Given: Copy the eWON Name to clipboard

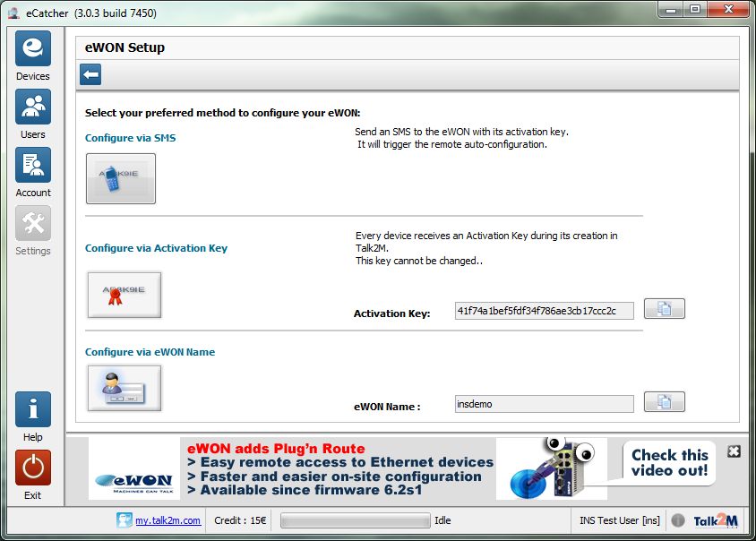Looking at the screenshot, I should (x=665, y=401).
